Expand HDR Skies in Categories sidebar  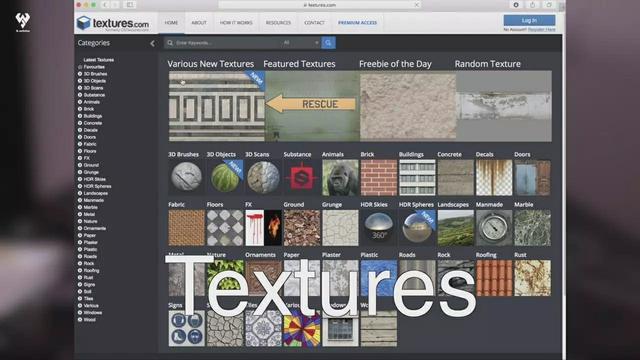click(x=80, y=179)
